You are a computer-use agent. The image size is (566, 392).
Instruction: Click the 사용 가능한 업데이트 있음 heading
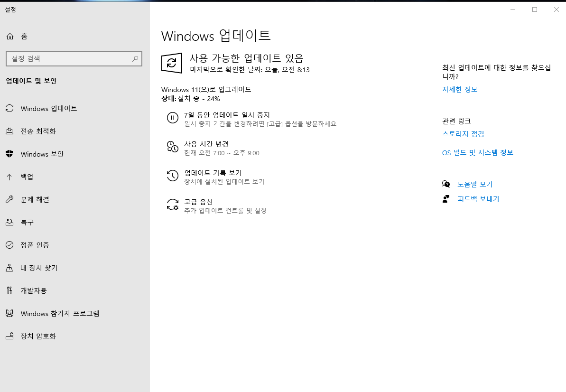247,58
